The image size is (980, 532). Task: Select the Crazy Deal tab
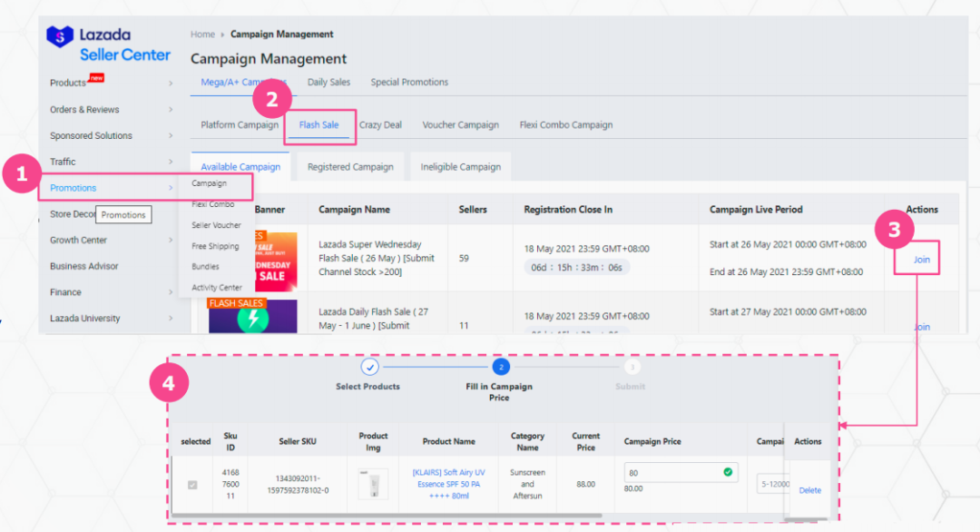(380, 125)
